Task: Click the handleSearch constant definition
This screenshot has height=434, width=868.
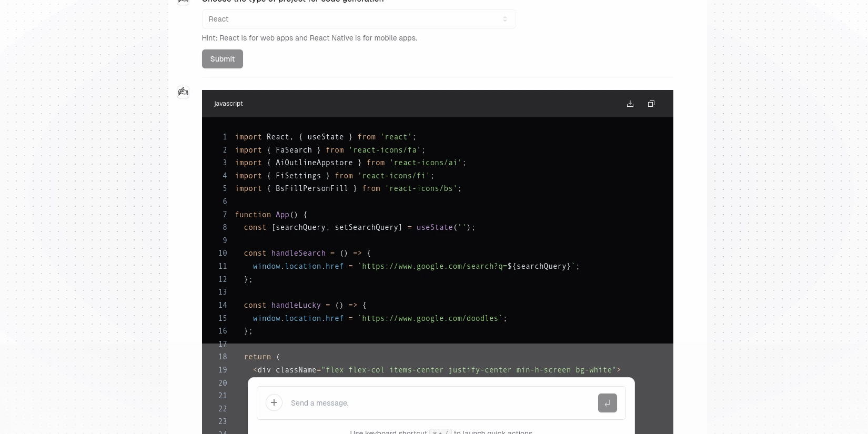Action: (298, 253)
